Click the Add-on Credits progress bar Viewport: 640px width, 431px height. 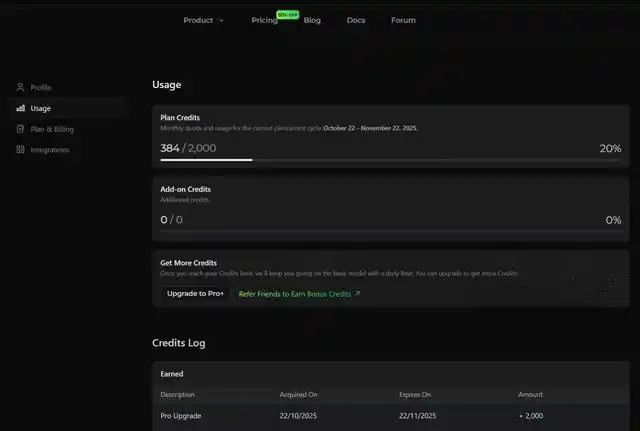(390, 231)
